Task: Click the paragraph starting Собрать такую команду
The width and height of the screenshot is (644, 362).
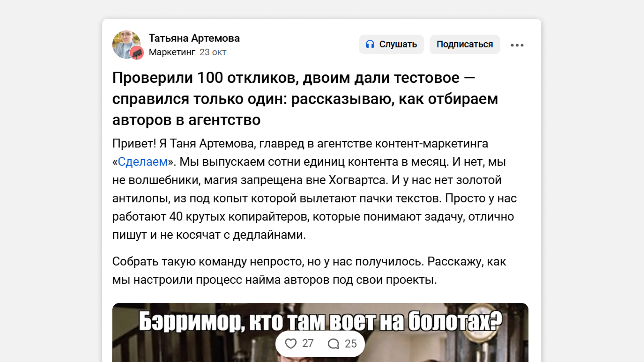Action: (309, 270)
